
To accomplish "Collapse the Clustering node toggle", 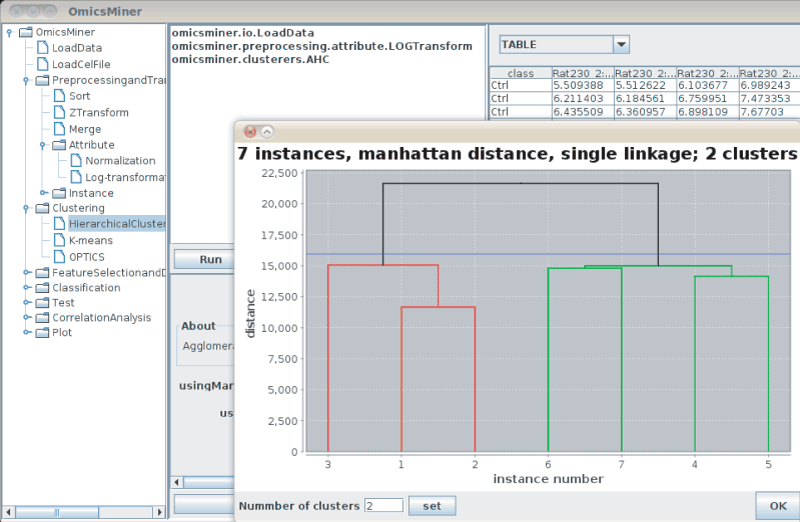I will pyautogui.click(x=26, y=209).
